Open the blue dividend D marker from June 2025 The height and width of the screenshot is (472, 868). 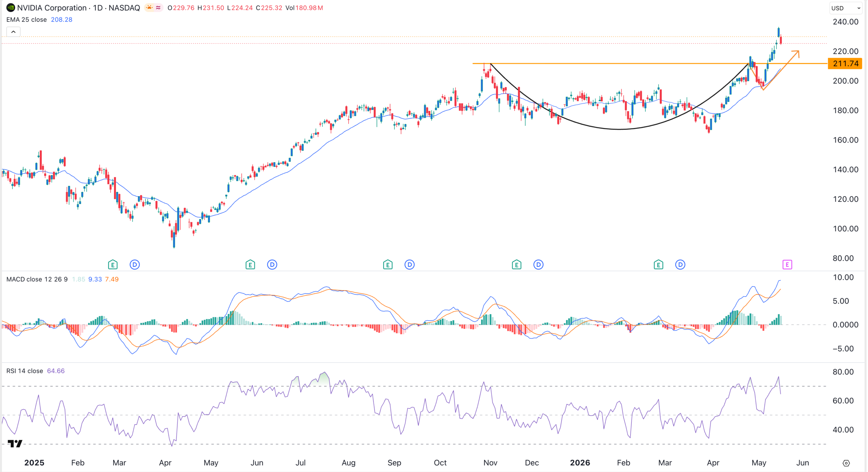pyautogui.click(x=272, y=265)
